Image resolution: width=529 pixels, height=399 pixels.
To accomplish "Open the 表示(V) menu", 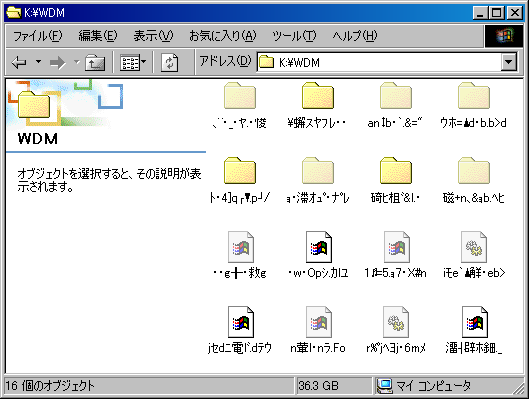I will coord(153,35).
